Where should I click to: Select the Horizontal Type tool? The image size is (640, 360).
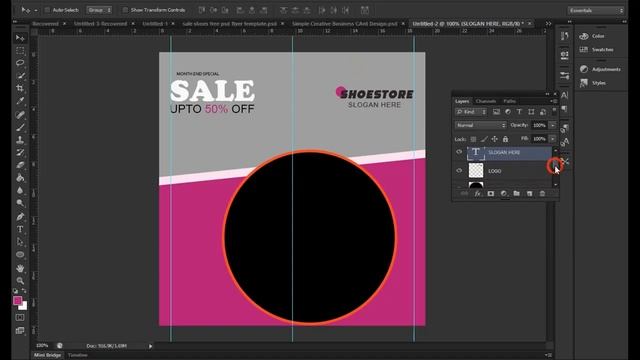pos(20,229)
